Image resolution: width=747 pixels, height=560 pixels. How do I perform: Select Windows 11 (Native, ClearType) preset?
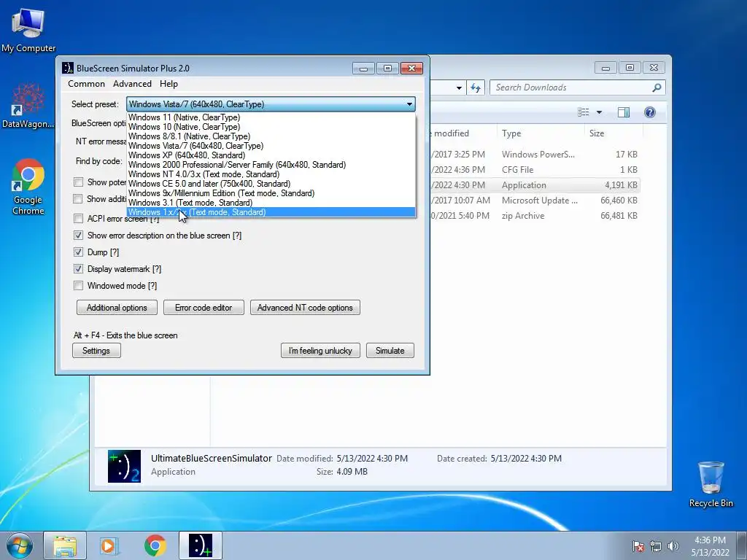click(x=271, y=117)
